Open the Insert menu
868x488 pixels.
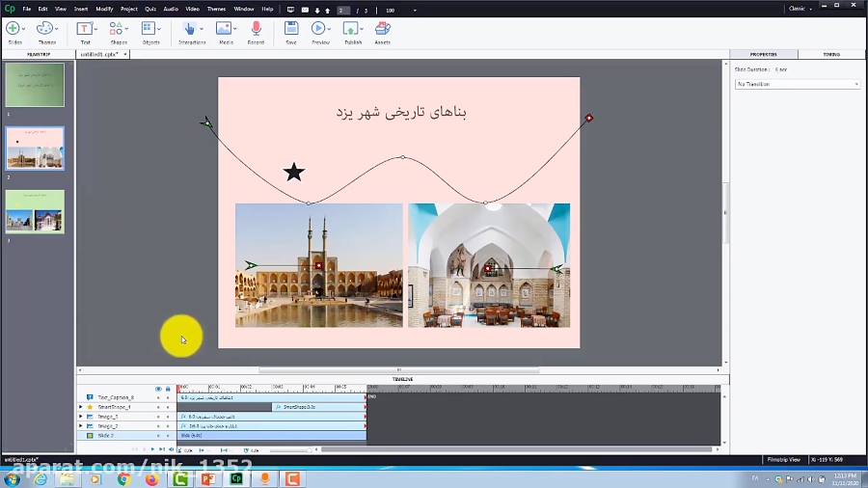81,10
